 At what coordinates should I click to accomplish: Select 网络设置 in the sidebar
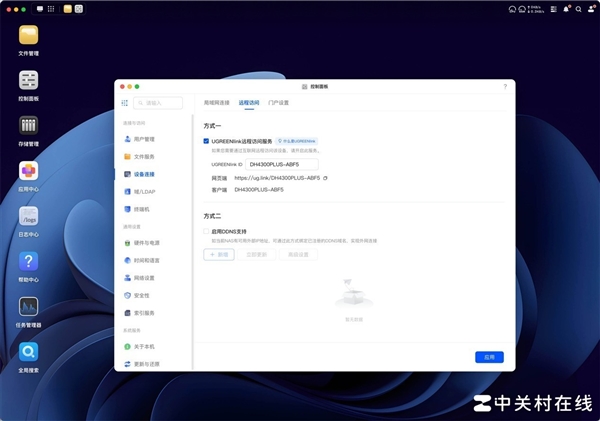pos(144,278)
